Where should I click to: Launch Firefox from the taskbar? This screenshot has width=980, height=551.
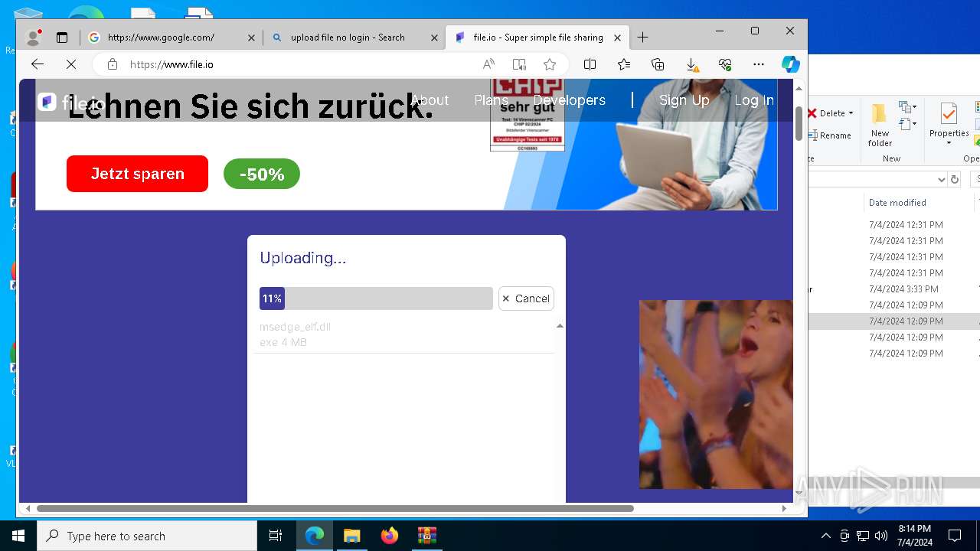pyautogui.click(x=390, y=536)
